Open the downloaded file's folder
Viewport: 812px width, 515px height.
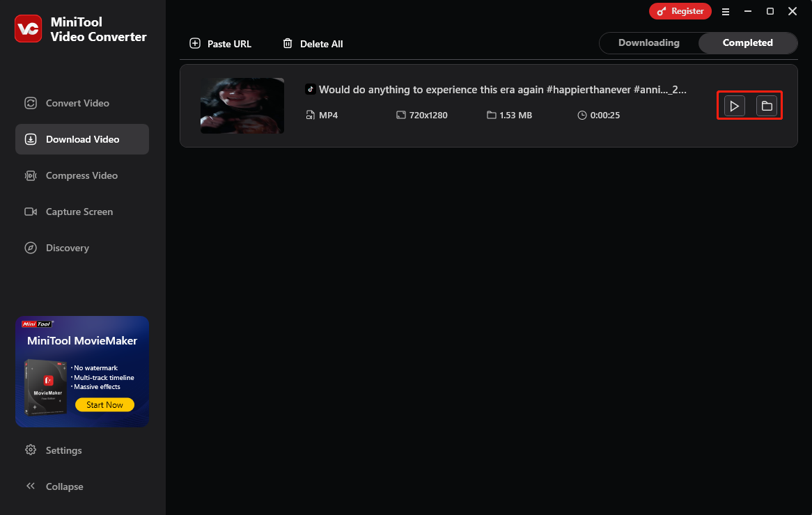767,106
